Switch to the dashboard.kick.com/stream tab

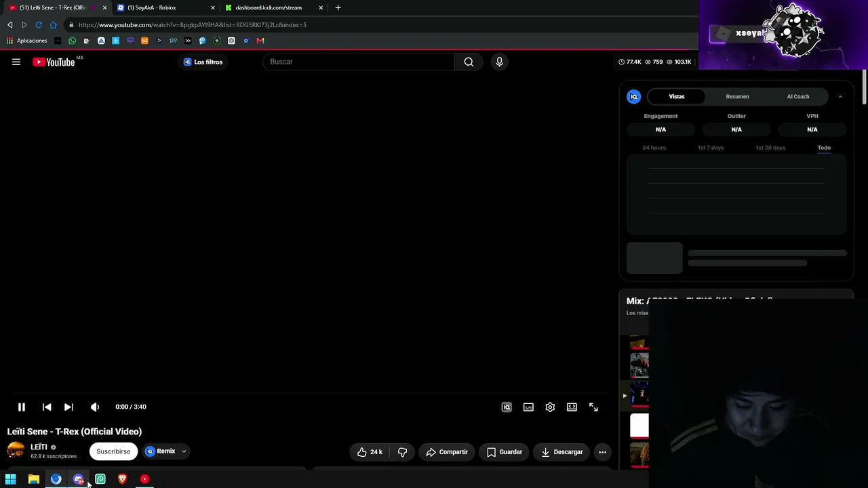click(x=274, y=7)
